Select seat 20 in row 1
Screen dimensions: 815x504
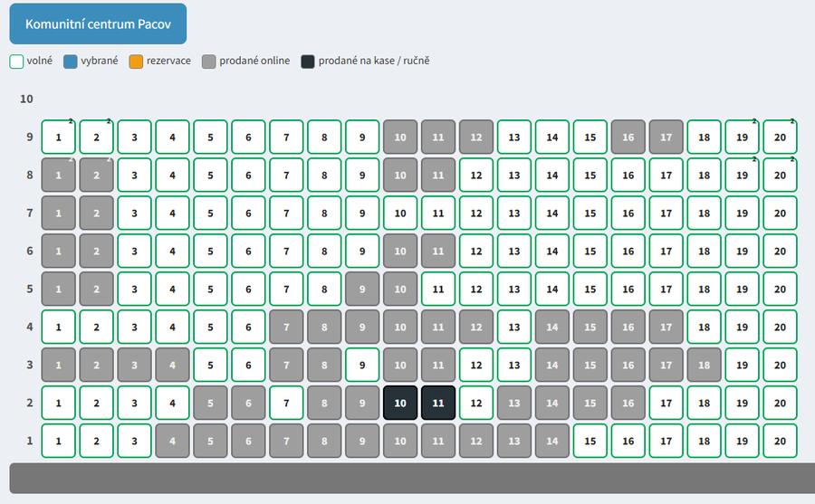[780, 441]
